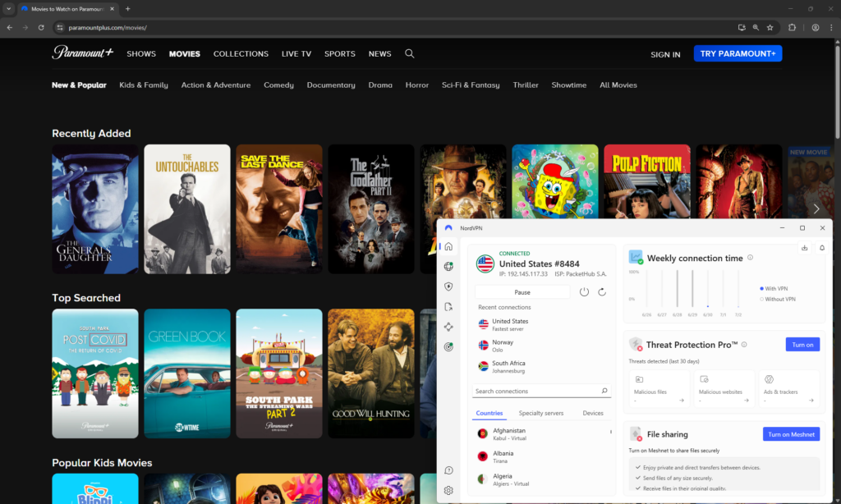This screenshot has width=841, height=504.
Task: Open Malicious websites details arrow
Action: coord(746,400)
